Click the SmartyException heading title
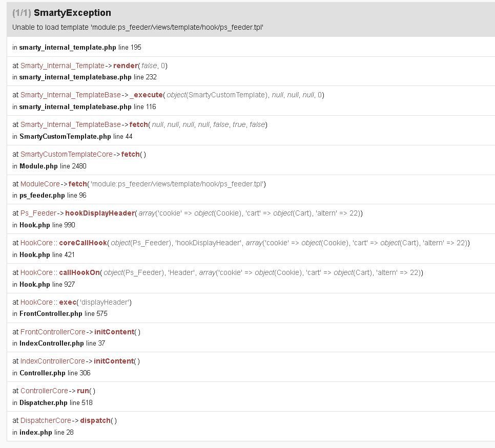495x448 pixels. (72, 13)
